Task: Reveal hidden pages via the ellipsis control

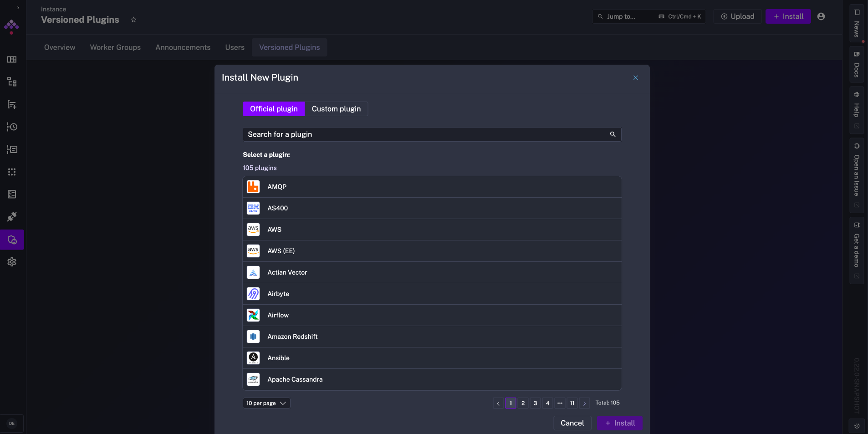Action: (560, 403)
